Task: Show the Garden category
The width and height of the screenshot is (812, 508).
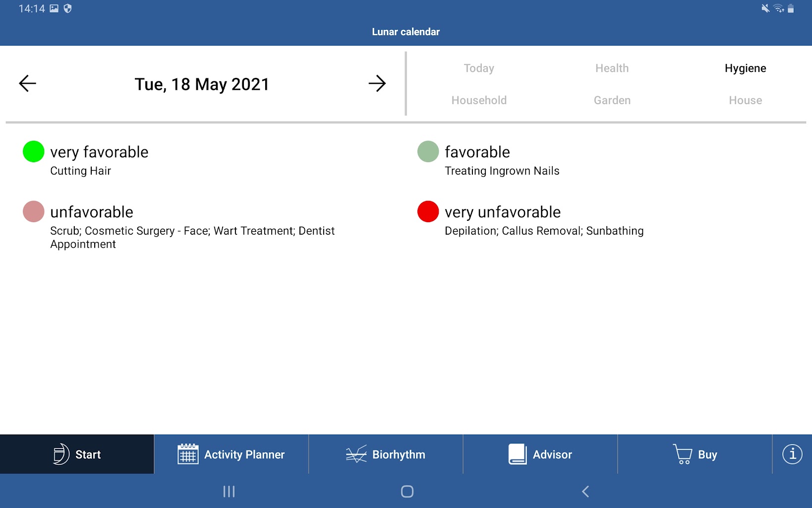Action: pos(612,100)
